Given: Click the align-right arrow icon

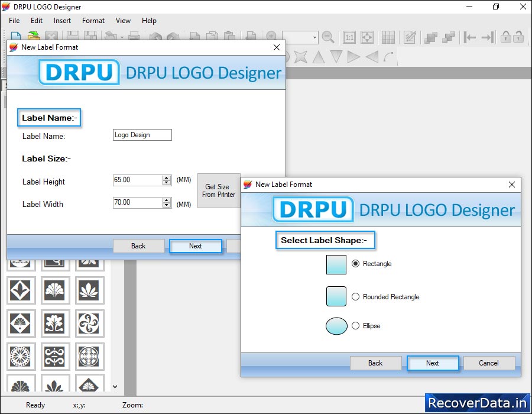Looking at the screenshot, I should (x=488, y=37).
